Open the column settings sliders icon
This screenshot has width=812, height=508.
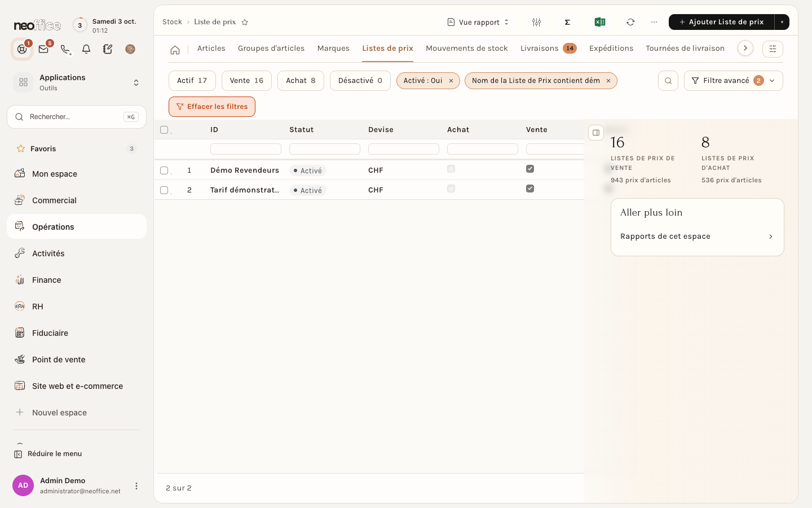[536, 22]
